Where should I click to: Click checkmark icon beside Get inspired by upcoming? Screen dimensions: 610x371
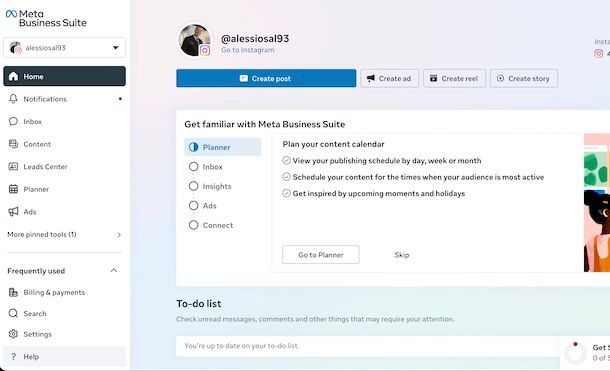[x=286, y=193]
